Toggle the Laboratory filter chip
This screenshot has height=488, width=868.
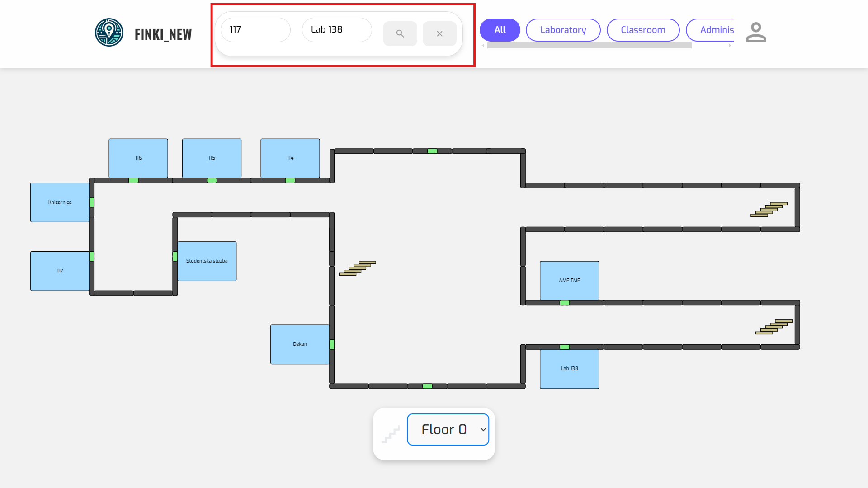point(563,30)
